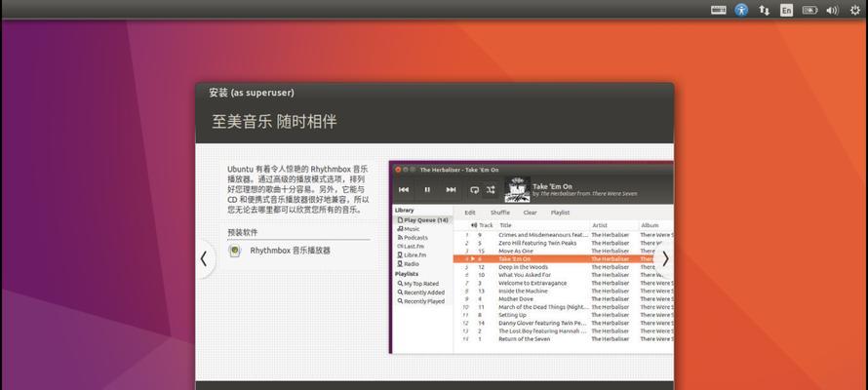This screenshot has height=390, width=868.
Task: Select track Inside the Machine
Action: click(563, 291)
